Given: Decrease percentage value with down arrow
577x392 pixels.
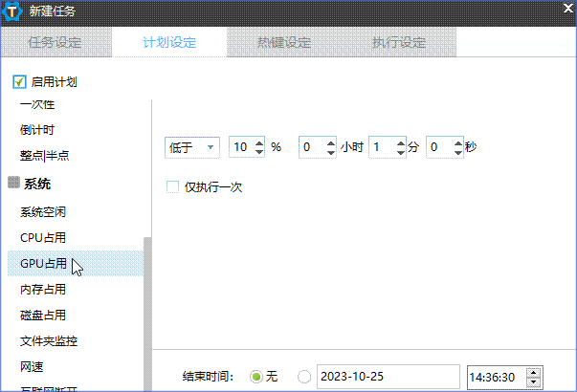Looking at the screenshot, I should click(259, 151).
